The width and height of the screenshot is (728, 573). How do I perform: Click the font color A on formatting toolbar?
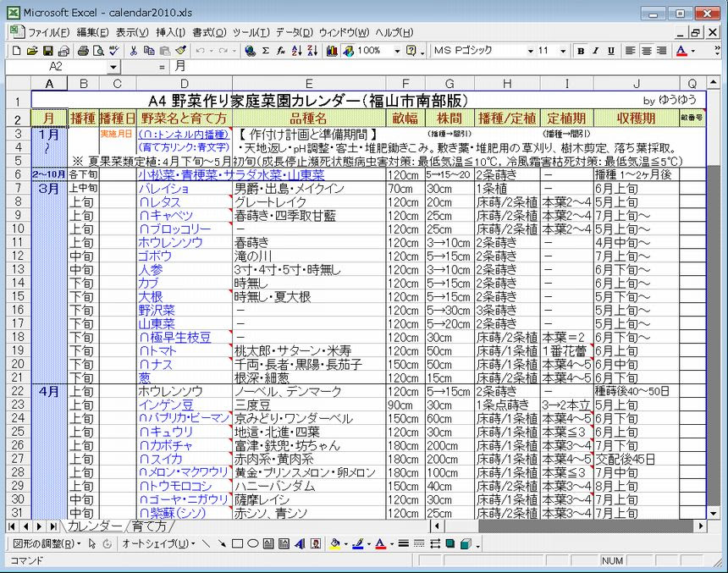[x=681, y=51]
